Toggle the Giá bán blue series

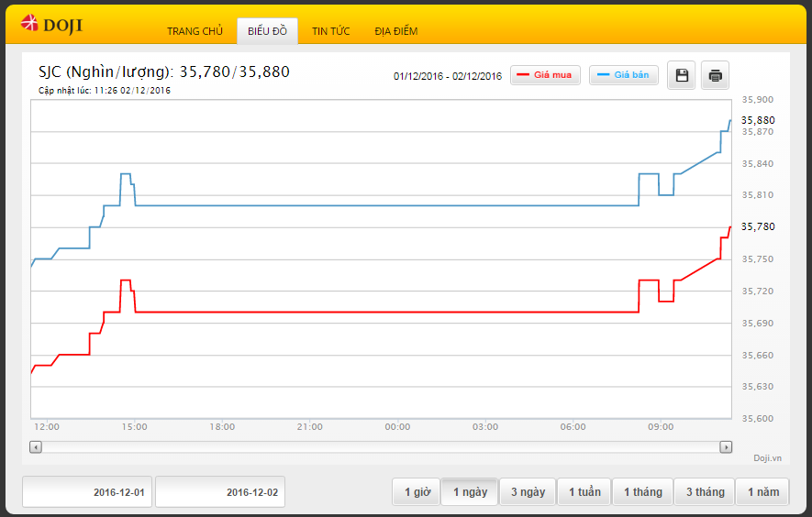coord(624,75)
